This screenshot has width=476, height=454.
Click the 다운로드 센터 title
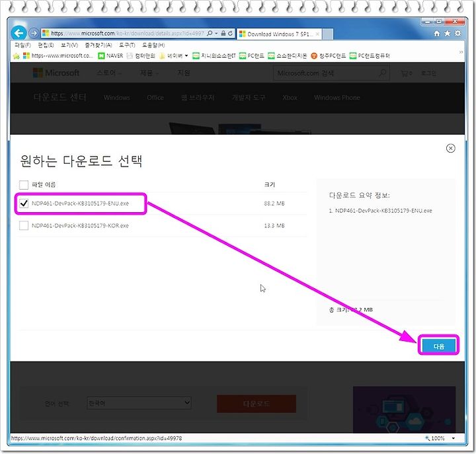click(59, 97)
